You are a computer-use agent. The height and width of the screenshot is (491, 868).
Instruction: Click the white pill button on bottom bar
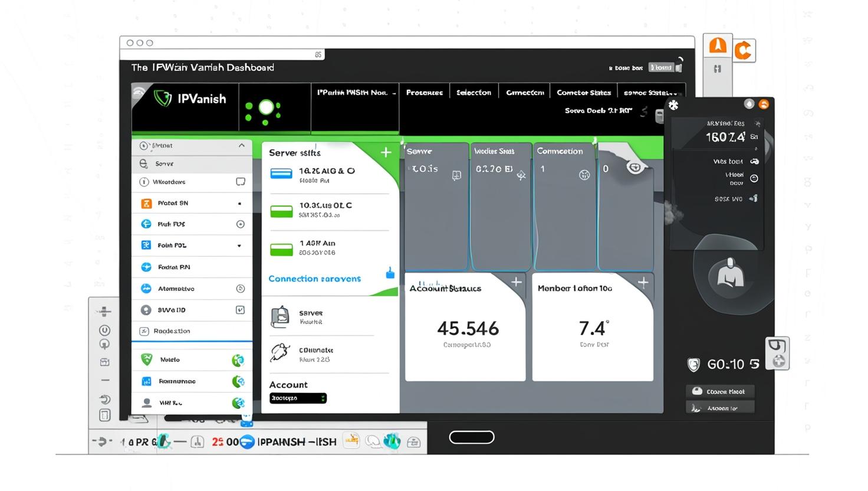click(472, 437)
